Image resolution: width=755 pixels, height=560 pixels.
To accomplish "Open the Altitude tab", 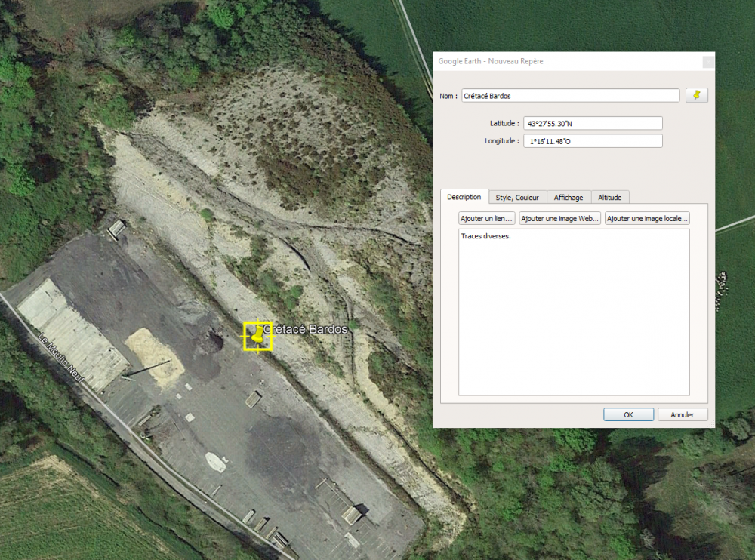I will tap(609, 198).
